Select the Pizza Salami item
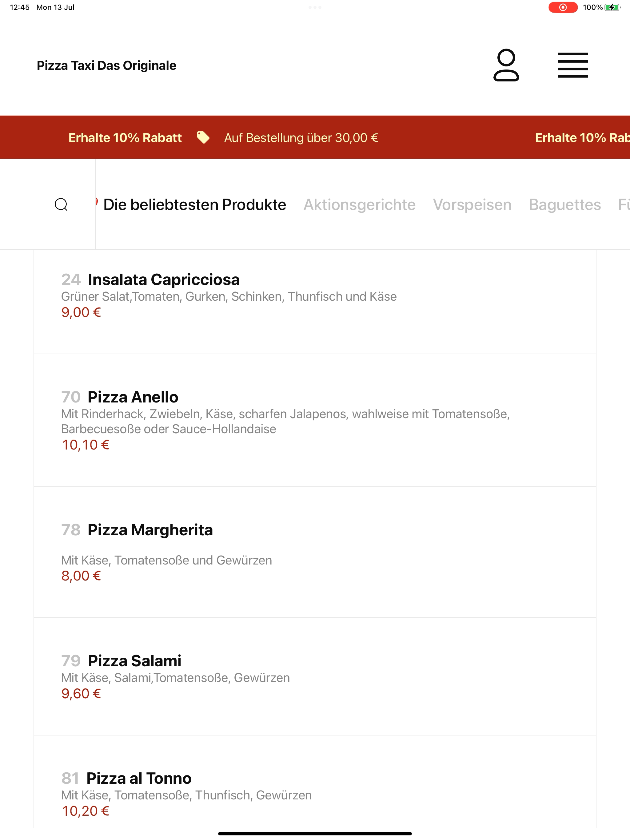 (x=315, y=676)
